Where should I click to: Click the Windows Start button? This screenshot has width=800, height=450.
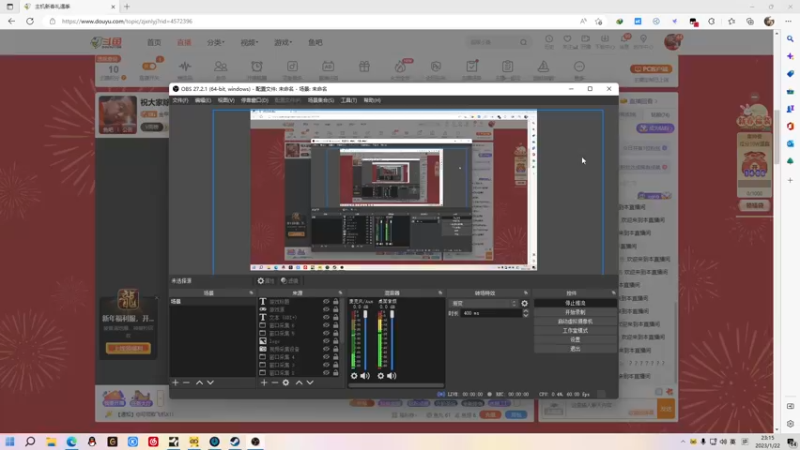[x=10, y=441]
